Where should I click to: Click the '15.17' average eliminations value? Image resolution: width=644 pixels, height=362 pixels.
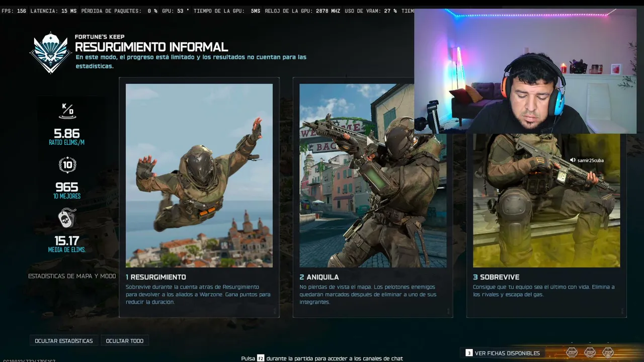pos(67,241)
